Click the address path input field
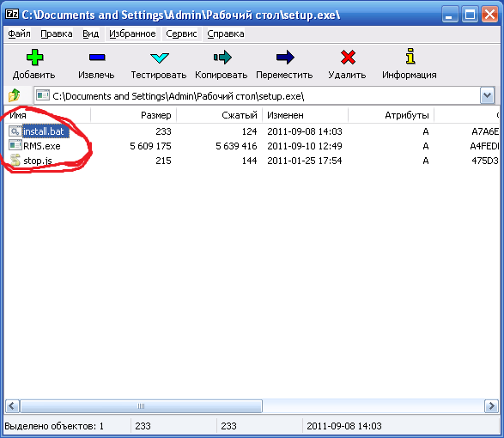Viewport: 504px width, 438px height. [x=257, y=95]
